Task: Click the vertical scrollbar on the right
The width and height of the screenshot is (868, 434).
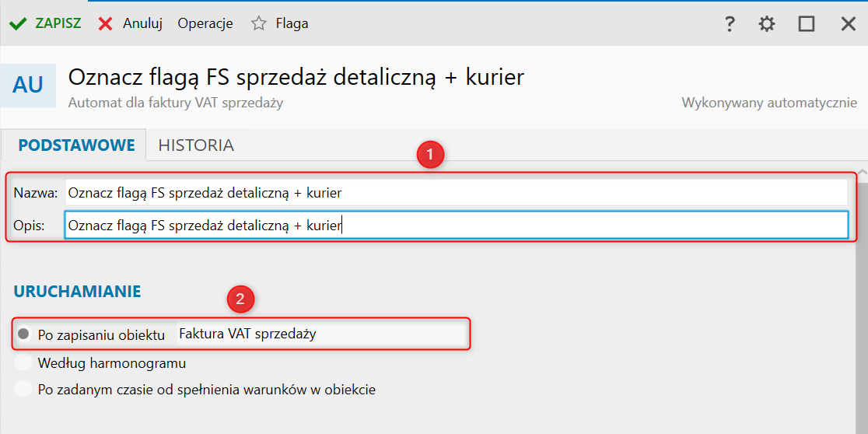Action: pos(862,296)
